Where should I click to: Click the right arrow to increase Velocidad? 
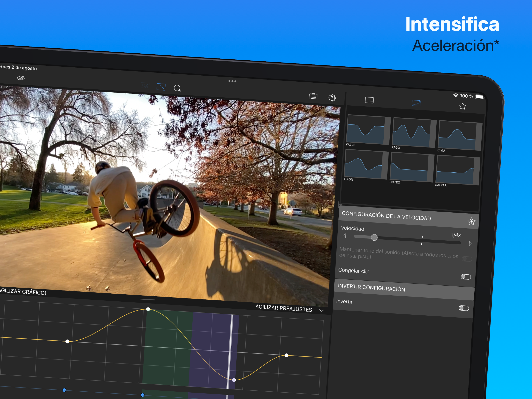pos(470,244)
